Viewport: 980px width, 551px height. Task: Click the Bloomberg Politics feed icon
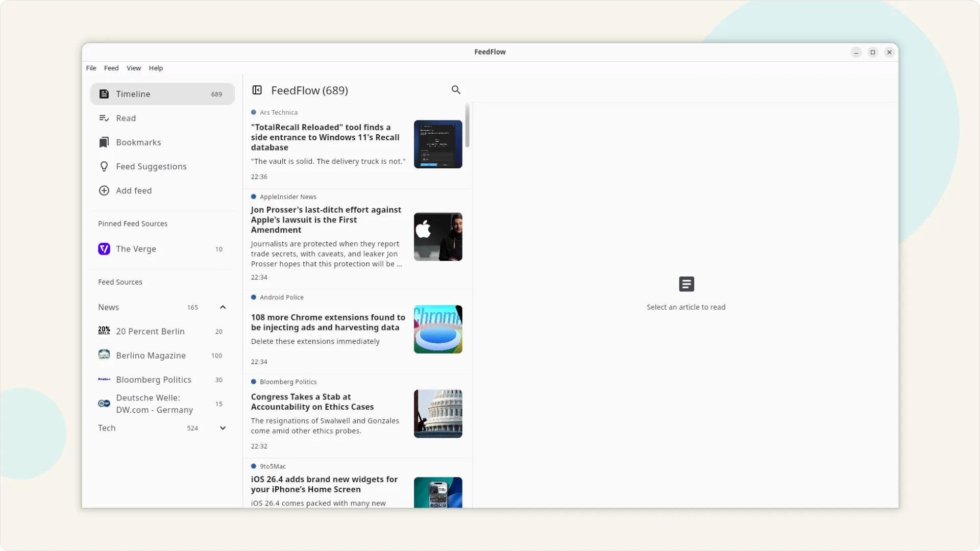pos(104,379)
